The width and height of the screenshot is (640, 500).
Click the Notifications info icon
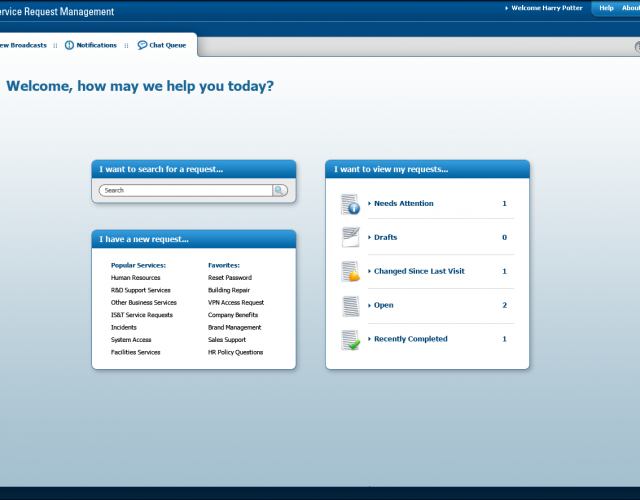tap(69, 45)
